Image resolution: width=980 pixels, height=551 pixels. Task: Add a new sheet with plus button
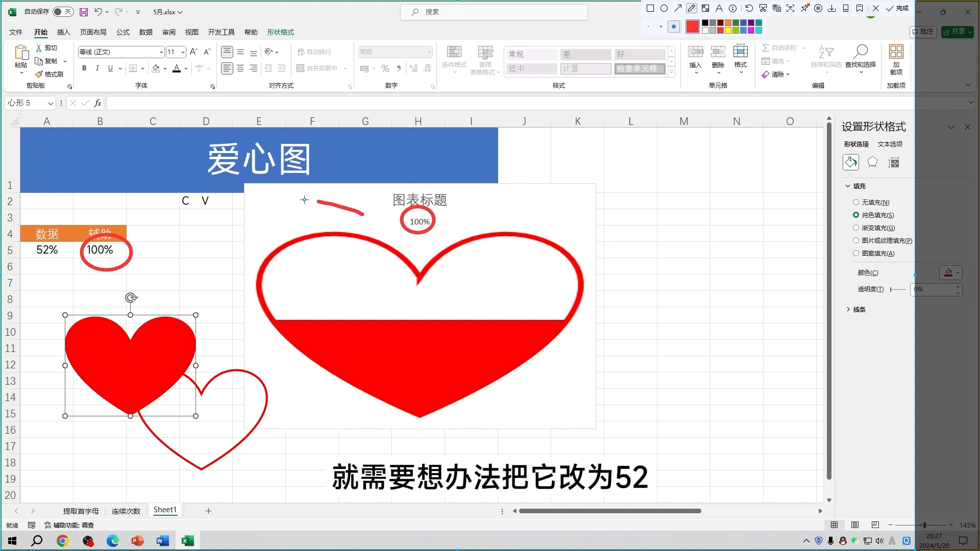[208, 511]
